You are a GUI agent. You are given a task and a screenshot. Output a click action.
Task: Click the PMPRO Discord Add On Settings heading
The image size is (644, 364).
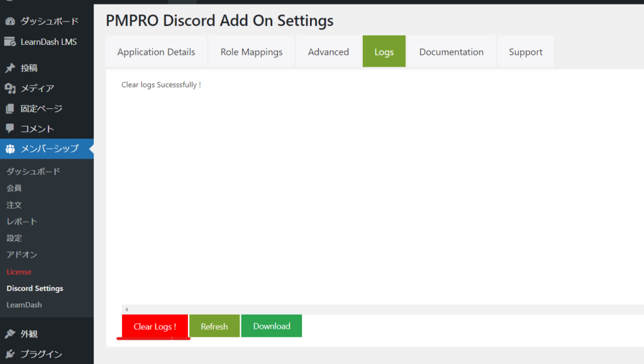(x=219, y=21)
